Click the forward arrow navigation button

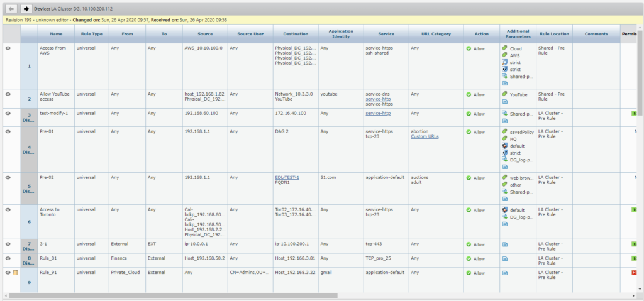26,9
